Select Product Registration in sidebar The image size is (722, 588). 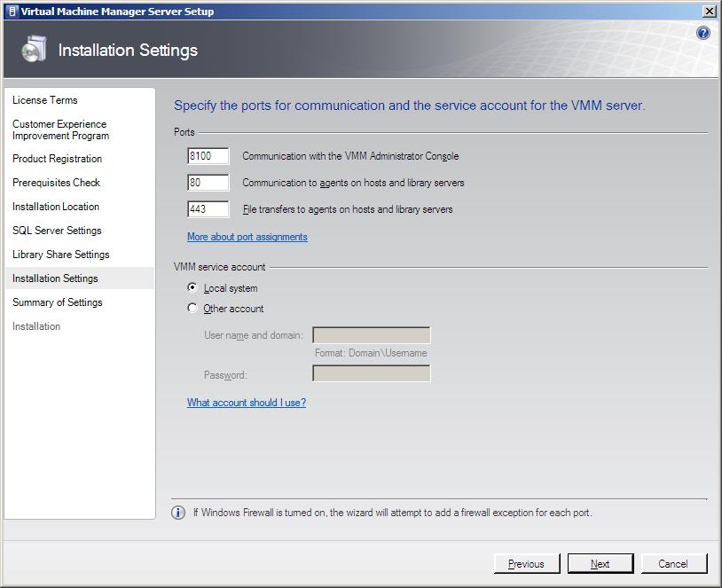pos(57,159)
